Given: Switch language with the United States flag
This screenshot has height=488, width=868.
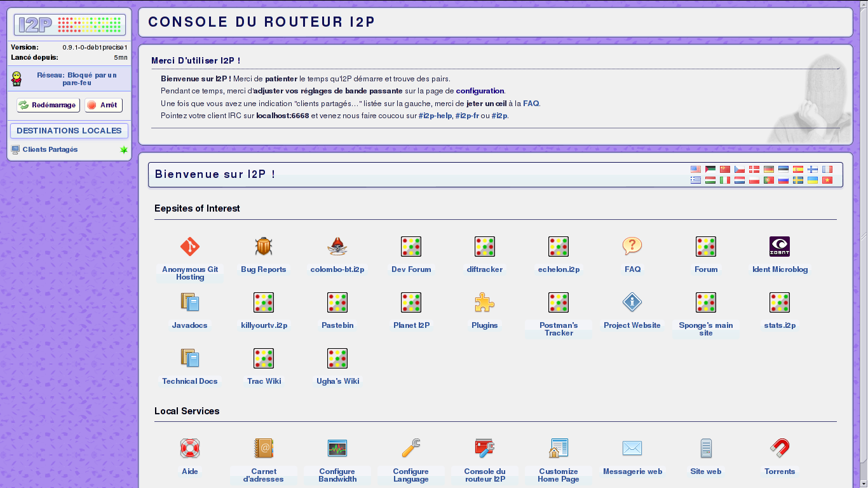Looking at the screenshot, I should point(696,169).
